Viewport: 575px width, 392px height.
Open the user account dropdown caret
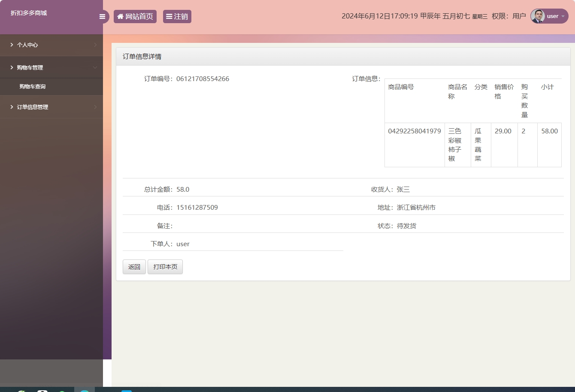coord(563,16)
